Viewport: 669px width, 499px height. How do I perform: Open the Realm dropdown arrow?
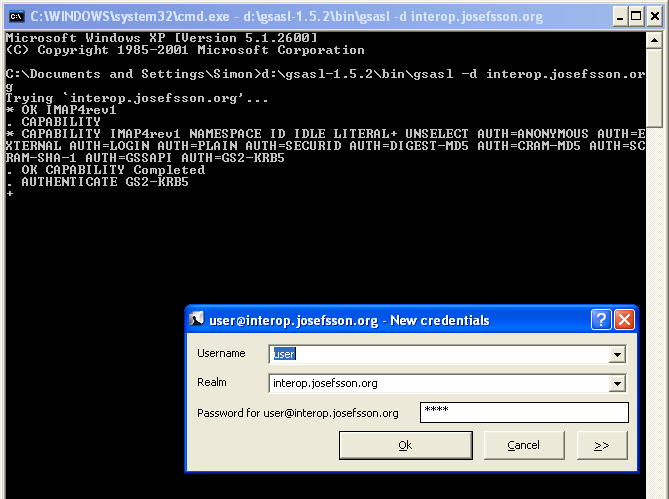617,383
